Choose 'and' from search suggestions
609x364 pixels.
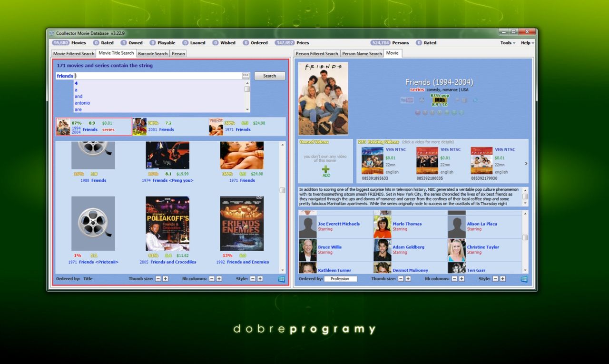pyautogui.click(x=79, y=96)
